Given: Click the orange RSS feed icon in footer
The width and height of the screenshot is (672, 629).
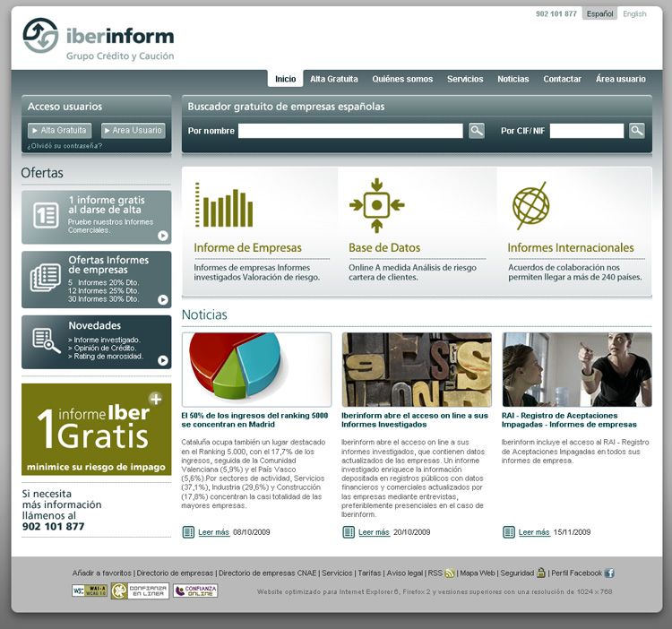Looking at the screenshot, I should coord(450,573).
